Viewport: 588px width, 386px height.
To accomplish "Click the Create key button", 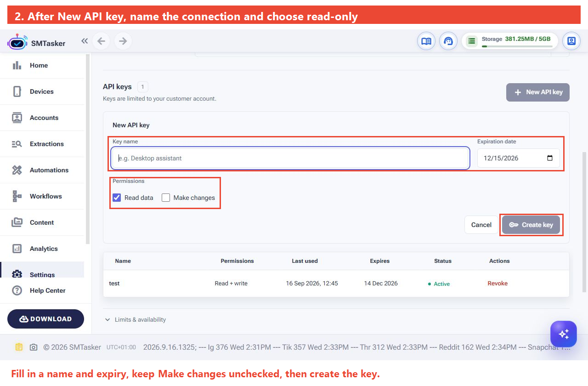I will [x=531, y=225].
